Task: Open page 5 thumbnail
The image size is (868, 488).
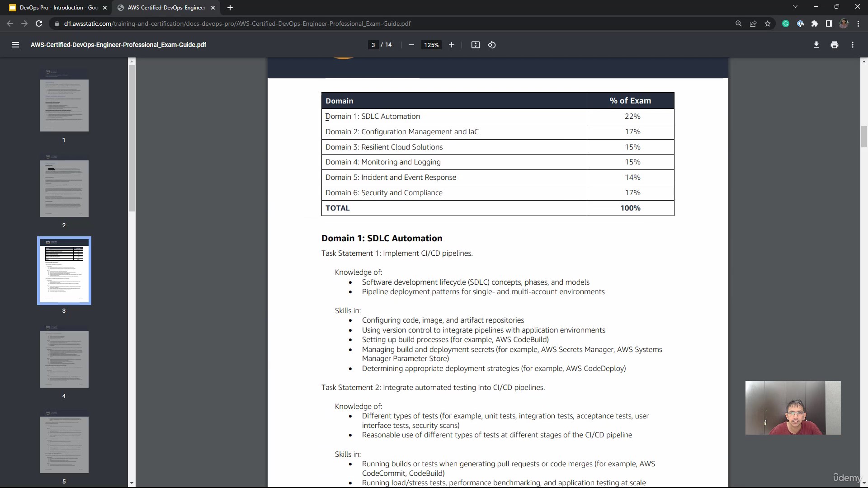Action: pos(64,441)
